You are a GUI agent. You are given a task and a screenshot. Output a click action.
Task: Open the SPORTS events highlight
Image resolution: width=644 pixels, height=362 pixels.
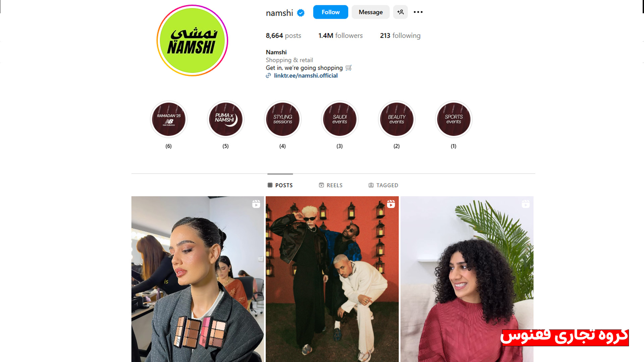coord(454,119)
